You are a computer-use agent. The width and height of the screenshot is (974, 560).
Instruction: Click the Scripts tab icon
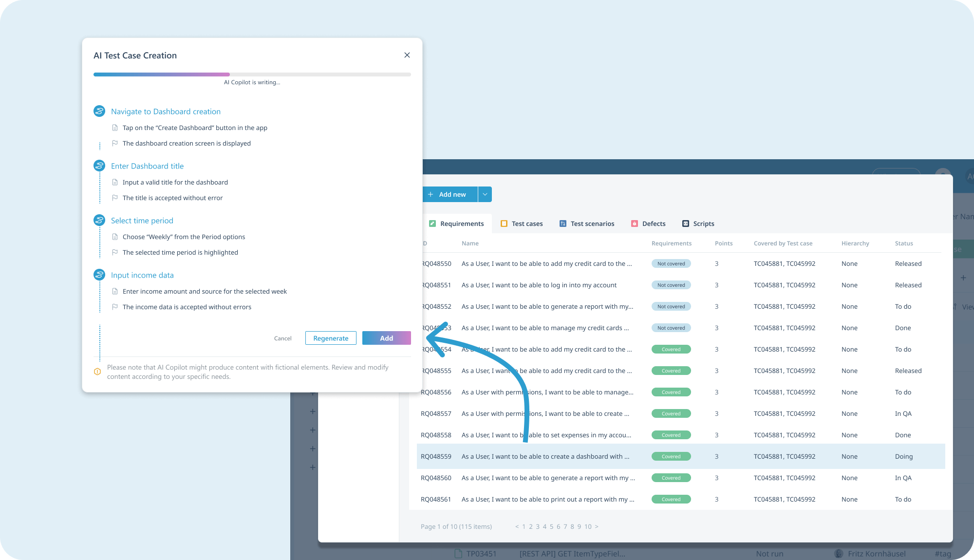pos(685,224)
